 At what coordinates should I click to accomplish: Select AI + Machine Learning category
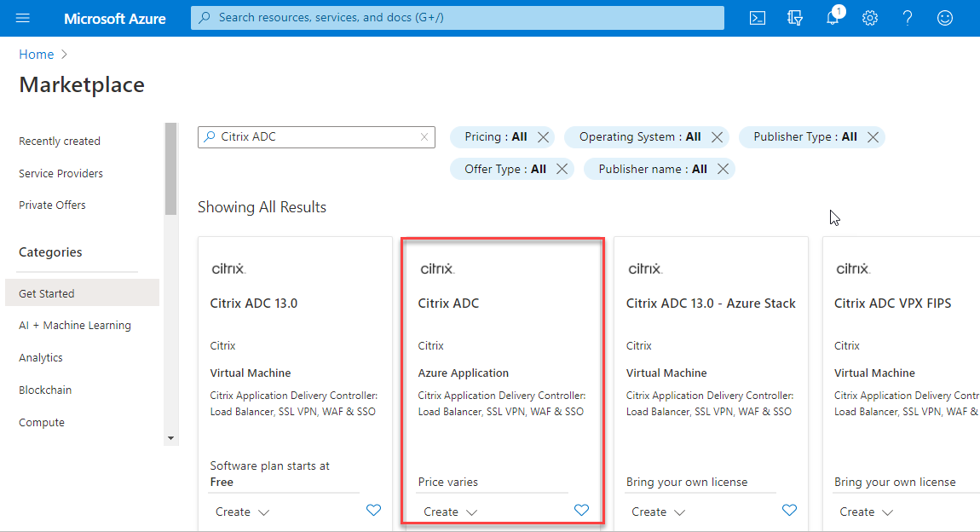pos(75,325)
